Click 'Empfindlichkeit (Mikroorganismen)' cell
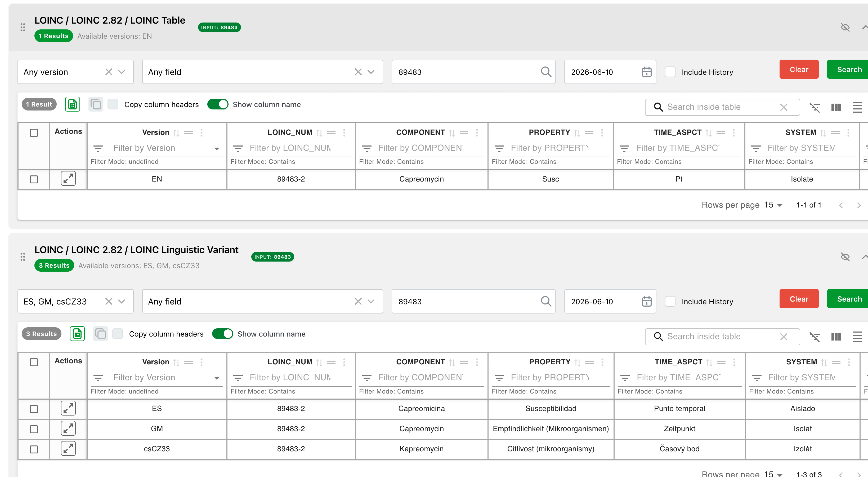This screenshot has height=477, width=868. [551, 429]
